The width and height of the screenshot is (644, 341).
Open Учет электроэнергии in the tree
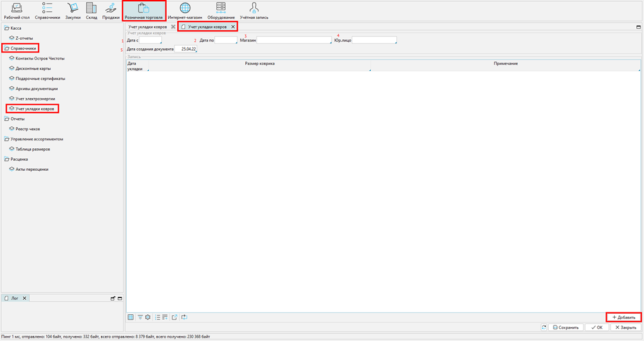pyautogui.click(x=35, y=99)
